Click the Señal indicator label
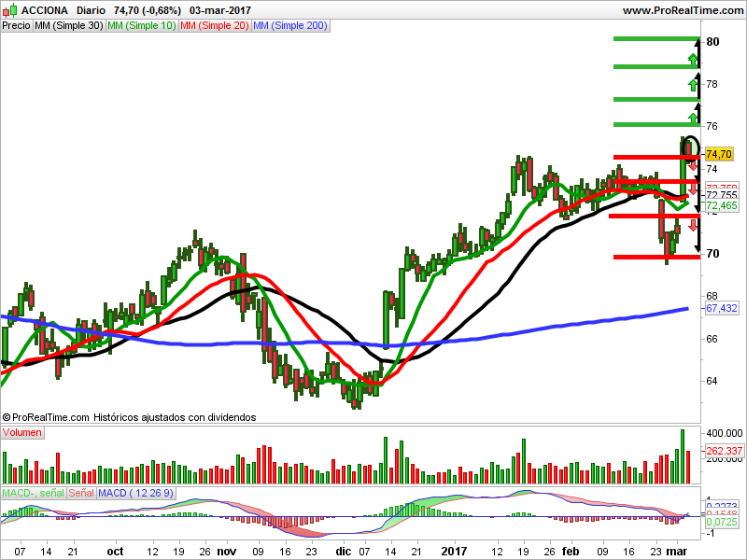 point(81,493)
